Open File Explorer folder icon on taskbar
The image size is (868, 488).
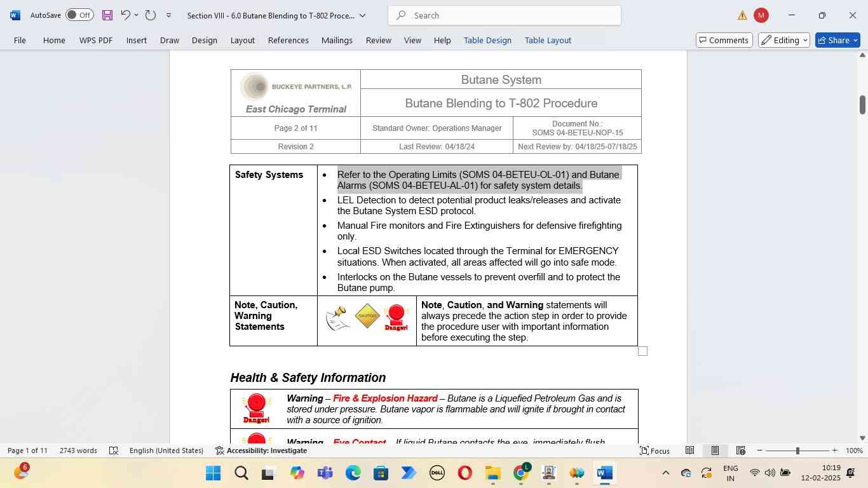pyautogui.click(x=492, y=473)
